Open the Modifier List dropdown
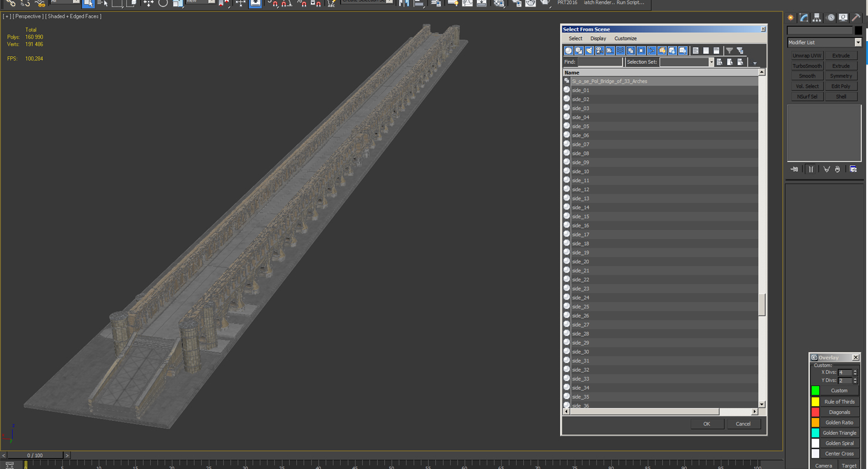Viewport: 868px width, 469px height. coord(858,42)
